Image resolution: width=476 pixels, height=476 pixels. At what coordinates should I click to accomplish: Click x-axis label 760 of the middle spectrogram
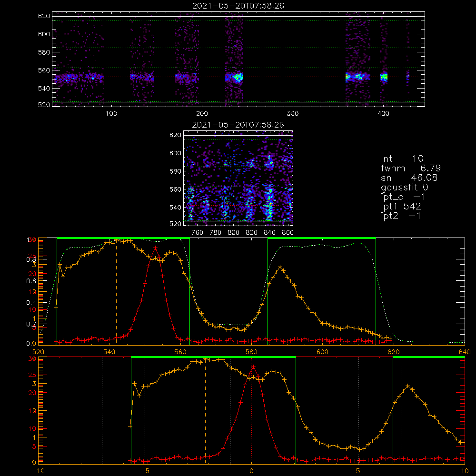click(x=198, y=233)
